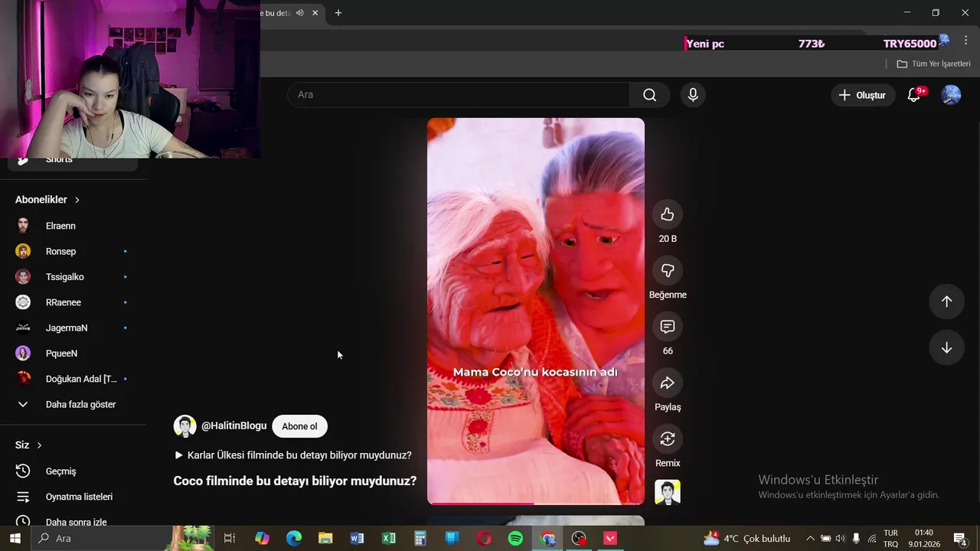Open the taskbar clock and date
Viewport: 980px width, 551px height.
(923, 538)
